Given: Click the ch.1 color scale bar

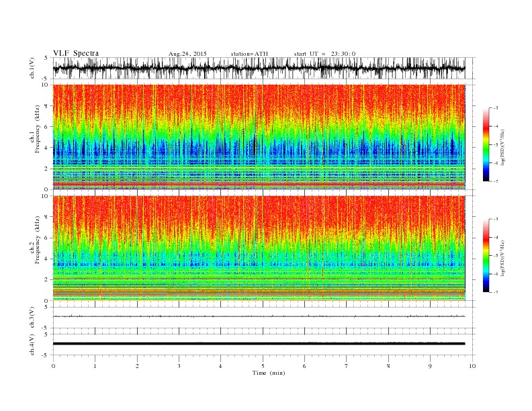Looking at the screenshot, I should tap(486, 144).
